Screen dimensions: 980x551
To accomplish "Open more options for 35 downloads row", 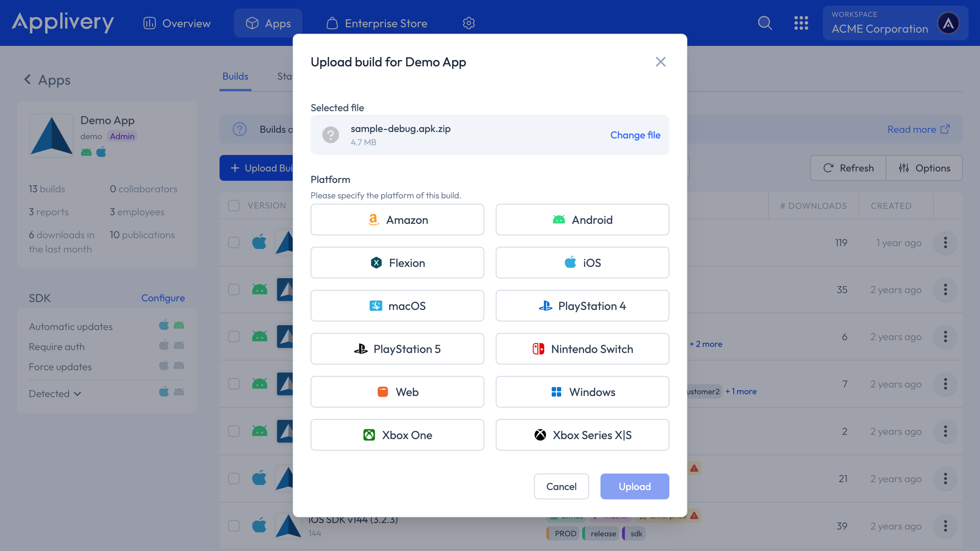I will coord(945,289).
